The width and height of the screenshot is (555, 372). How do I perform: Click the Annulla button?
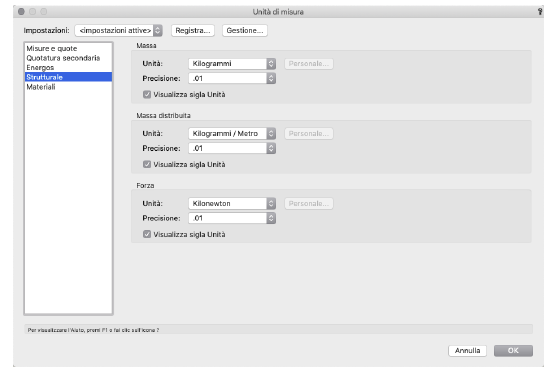tap(467, 350)
